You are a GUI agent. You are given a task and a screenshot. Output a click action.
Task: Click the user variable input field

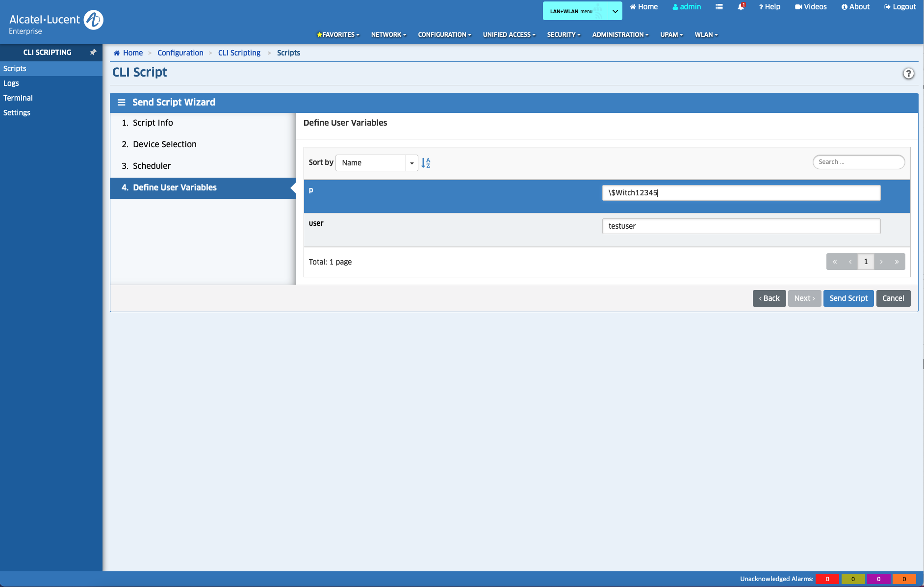click(741, 226)
